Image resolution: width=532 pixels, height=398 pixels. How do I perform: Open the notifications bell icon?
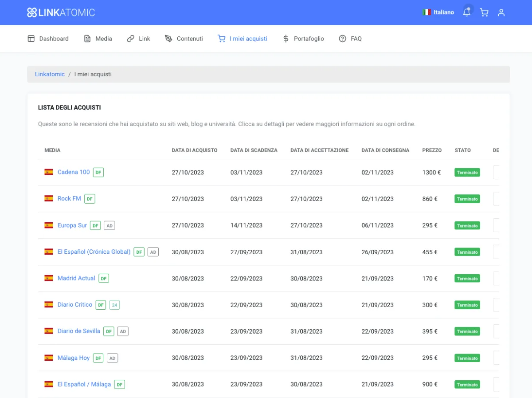(466, 12)
